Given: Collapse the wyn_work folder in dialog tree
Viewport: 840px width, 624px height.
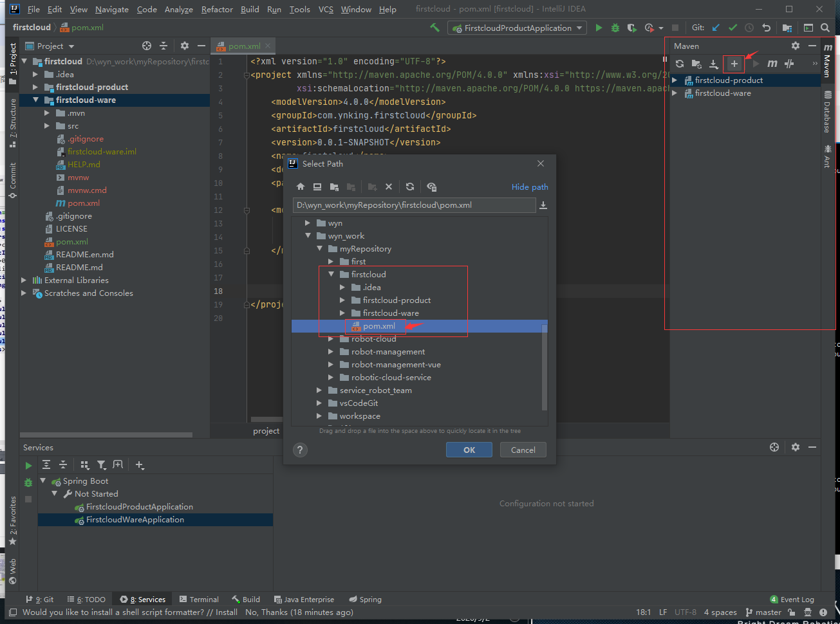Looking at the screenshot, I should (308, 236).
